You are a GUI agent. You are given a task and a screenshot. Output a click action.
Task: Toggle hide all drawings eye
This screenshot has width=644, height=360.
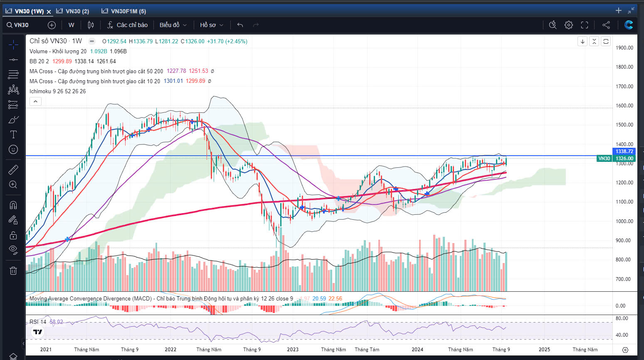coord(13,250)
